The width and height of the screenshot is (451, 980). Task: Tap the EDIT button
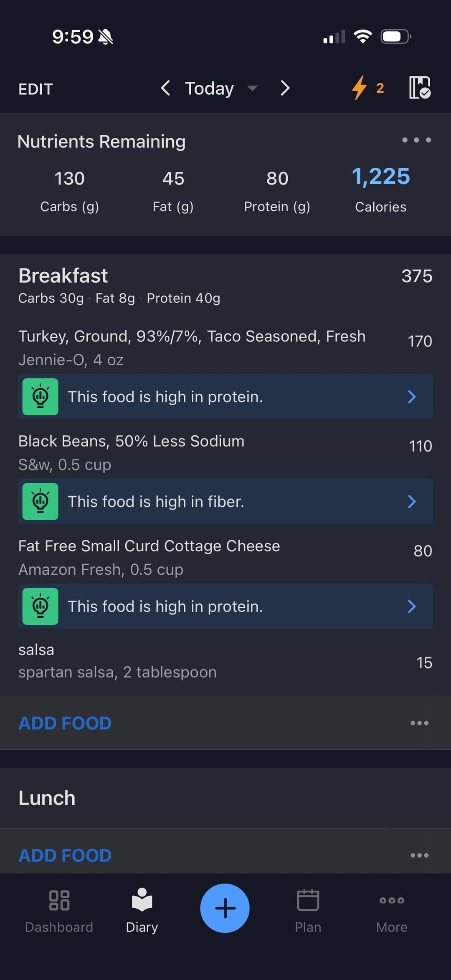[x=36, y=89]
